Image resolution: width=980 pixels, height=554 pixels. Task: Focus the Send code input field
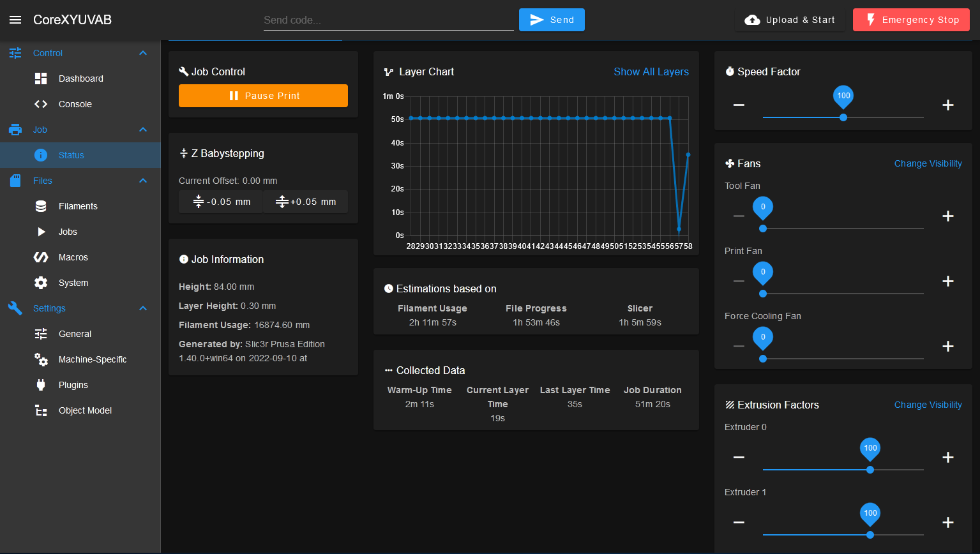pyautogui.click(x=389, y=20)
